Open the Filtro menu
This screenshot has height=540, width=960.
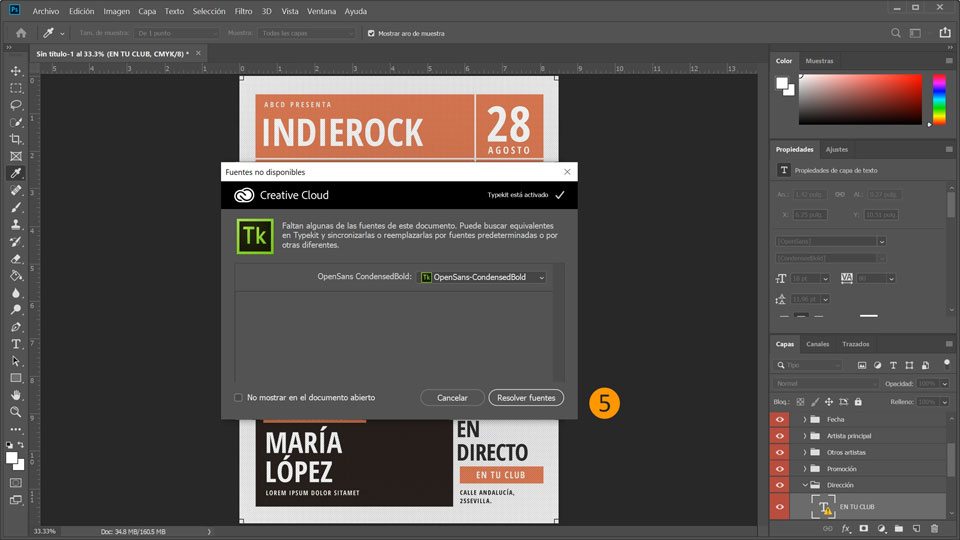[243, 11]
